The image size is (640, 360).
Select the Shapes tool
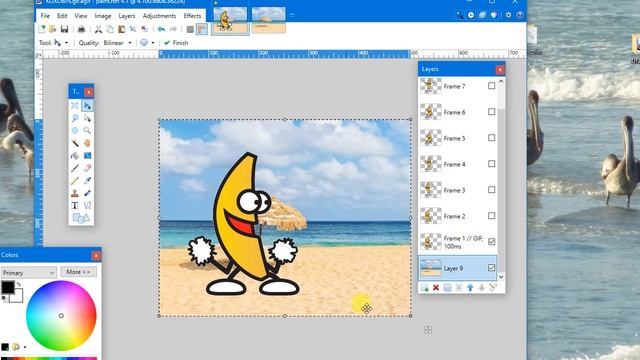(81, 218)
